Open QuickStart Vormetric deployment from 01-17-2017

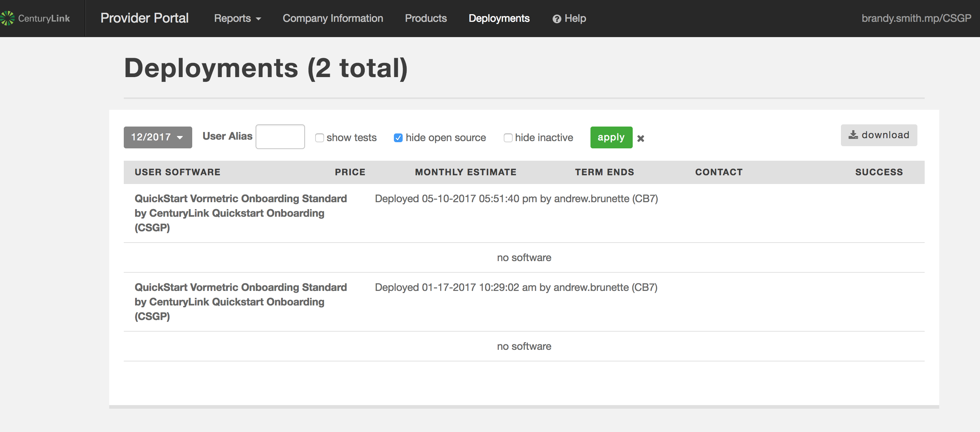point(240,301)
